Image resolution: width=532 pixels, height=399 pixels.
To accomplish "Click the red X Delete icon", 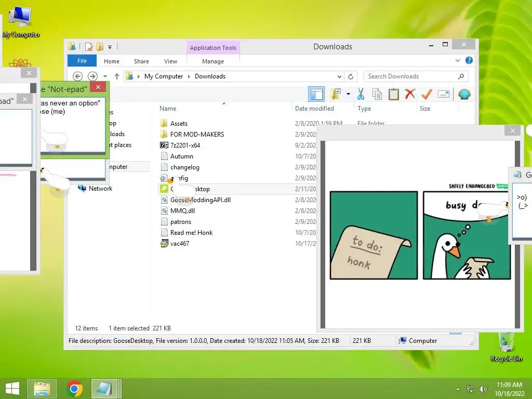I will [x=410, y=94].
